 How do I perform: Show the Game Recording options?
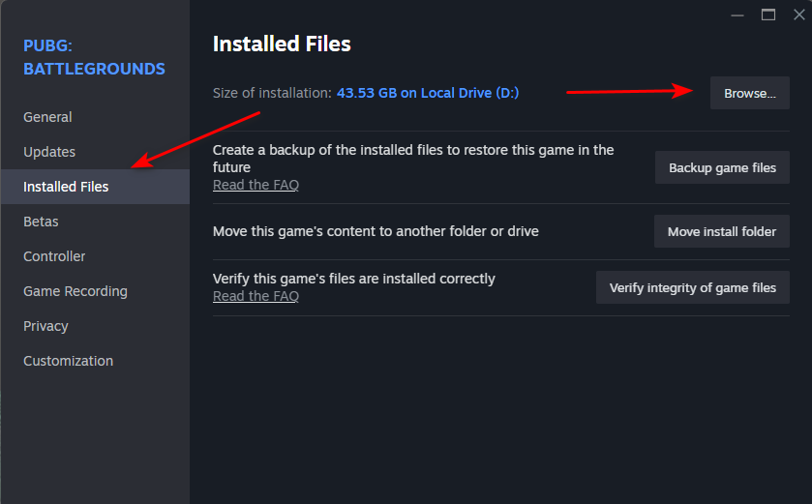[x=75, y=291]
